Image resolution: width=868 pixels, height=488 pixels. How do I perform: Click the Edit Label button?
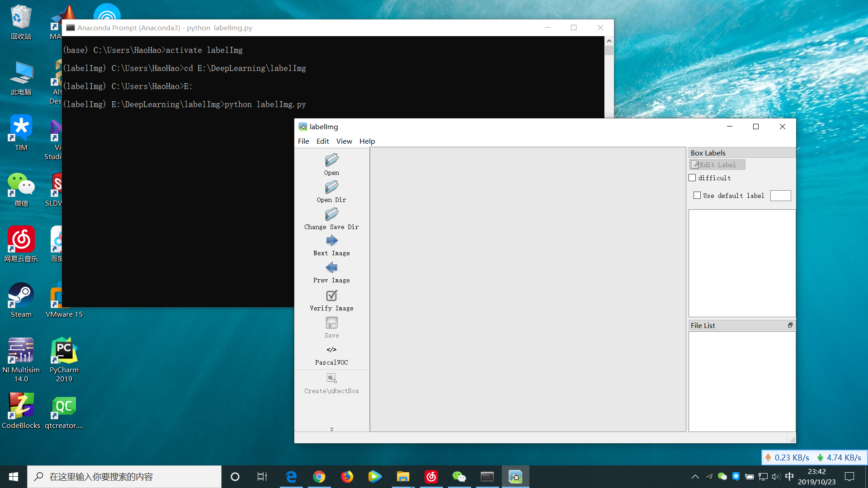(717, 165)
